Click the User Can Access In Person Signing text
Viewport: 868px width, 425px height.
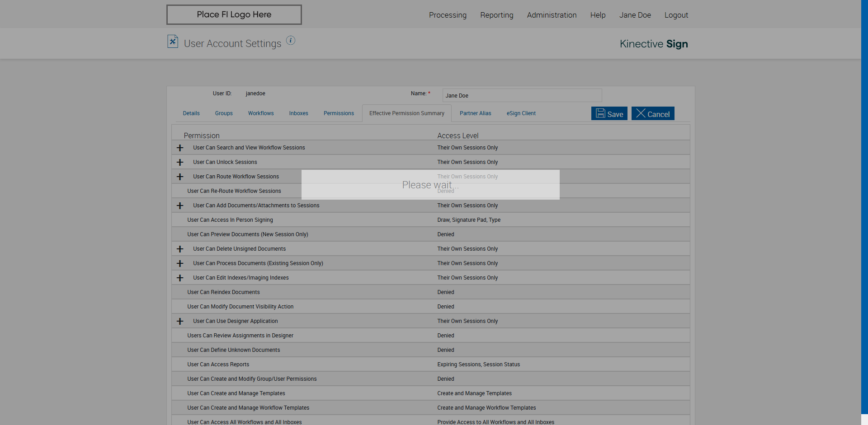230,220
